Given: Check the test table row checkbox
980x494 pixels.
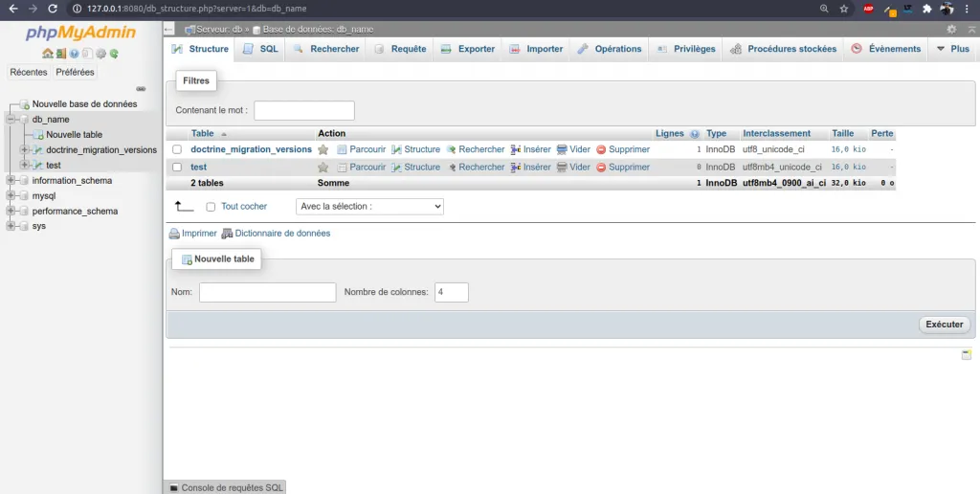Looking at the screenshot, I should tap(177, 168).
